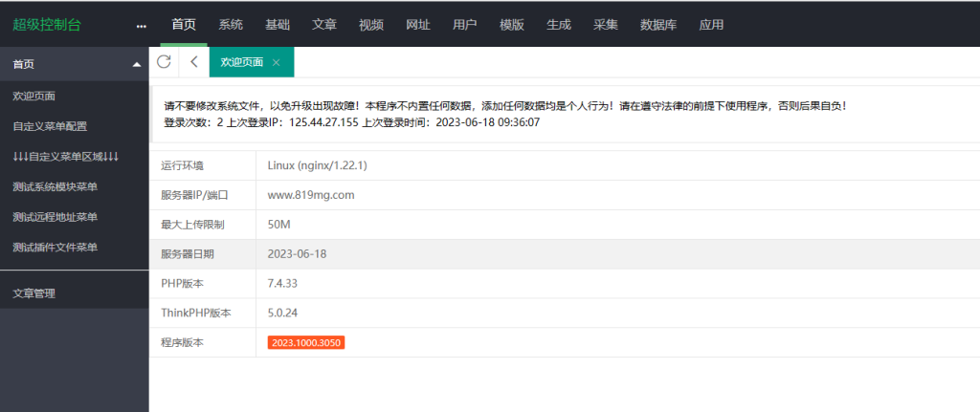Image resolution: width=980 pixels, height=412 pixels.
Task: Open the 首页 top navigation item
Action: point(184,25)
